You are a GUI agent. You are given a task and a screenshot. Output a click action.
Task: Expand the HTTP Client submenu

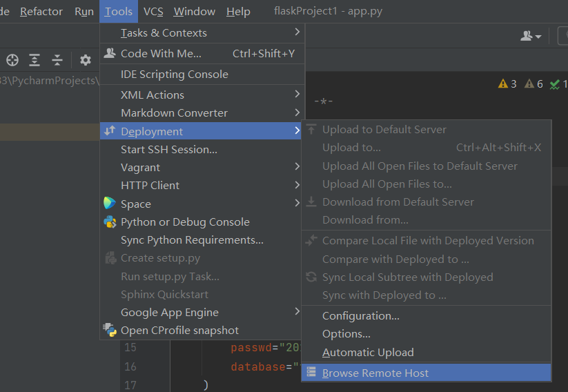[150, 185]
